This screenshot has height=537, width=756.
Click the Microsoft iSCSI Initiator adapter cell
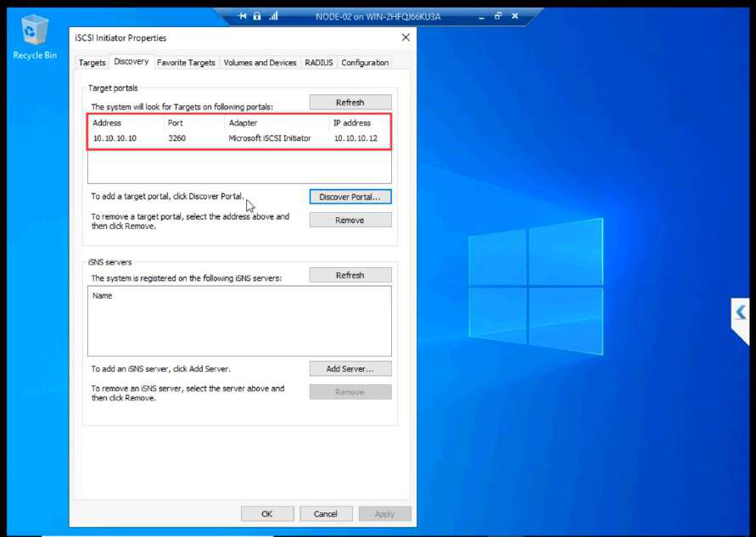click(x=270, y=138)
